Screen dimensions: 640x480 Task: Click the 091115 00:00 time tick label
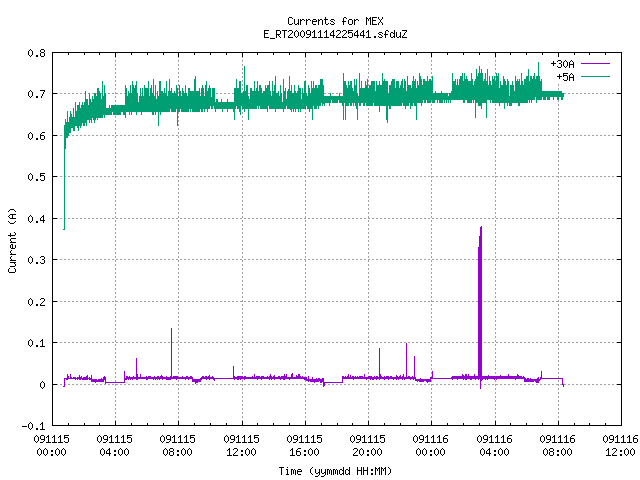tap(51, 446)
